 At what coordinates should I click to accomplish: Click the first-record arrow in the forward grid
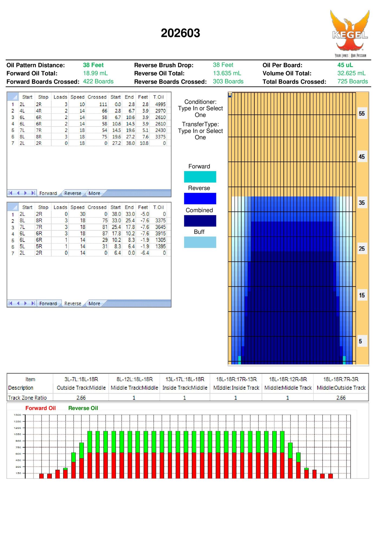coord(11,193)
